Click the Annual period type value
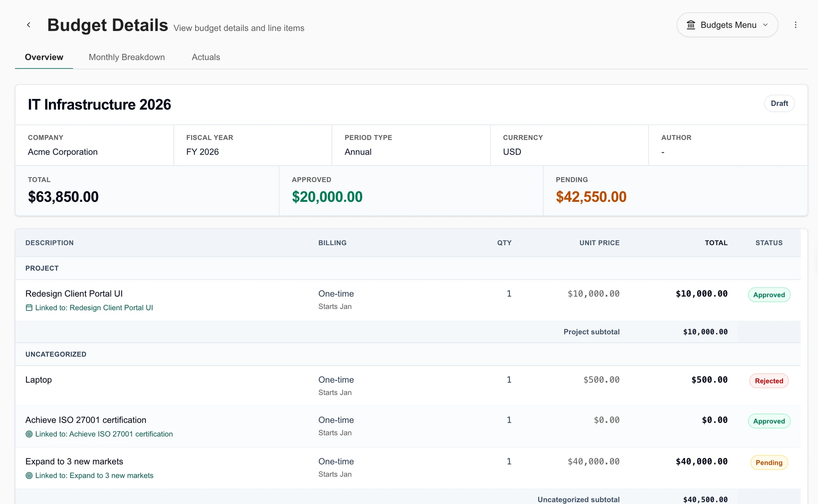Image resolution: width=818 pixels, height=504 pixels. click(358, 152)
